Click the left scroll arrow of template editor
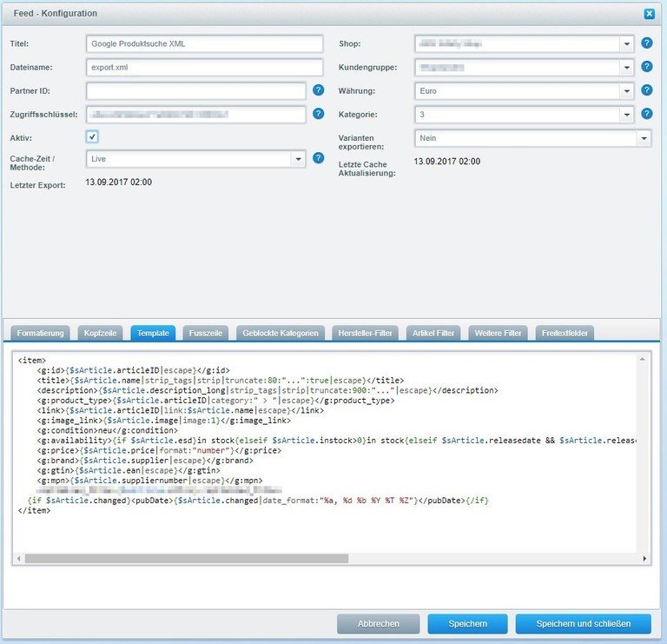Viewport: 667px width, 644px height. tap(18, 559)
